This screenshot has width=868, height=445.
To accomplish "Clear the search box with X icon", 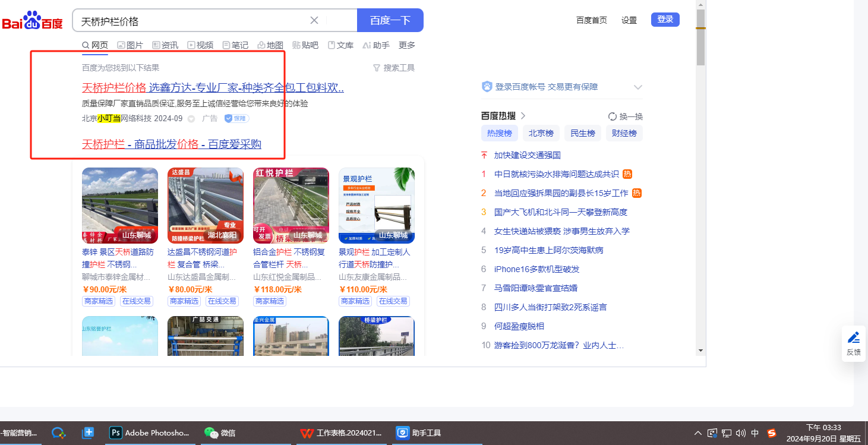I will (314, 20).
